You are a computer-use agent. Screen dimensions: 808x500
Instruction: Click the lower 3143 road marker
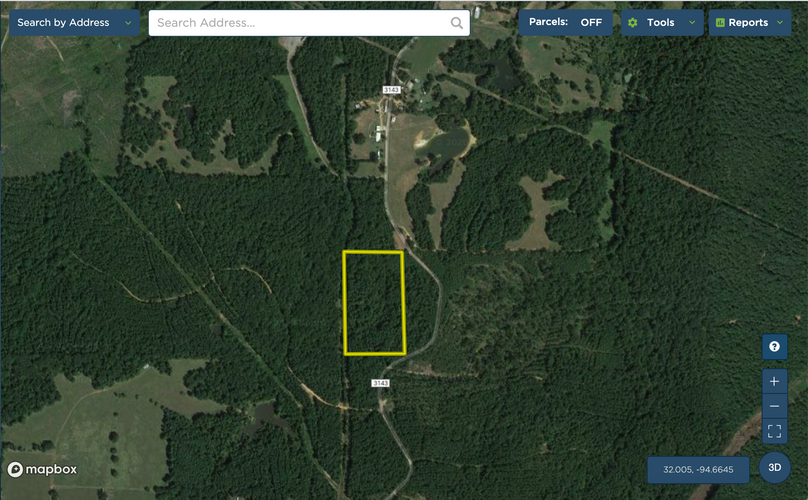click(x=380, y=383)
